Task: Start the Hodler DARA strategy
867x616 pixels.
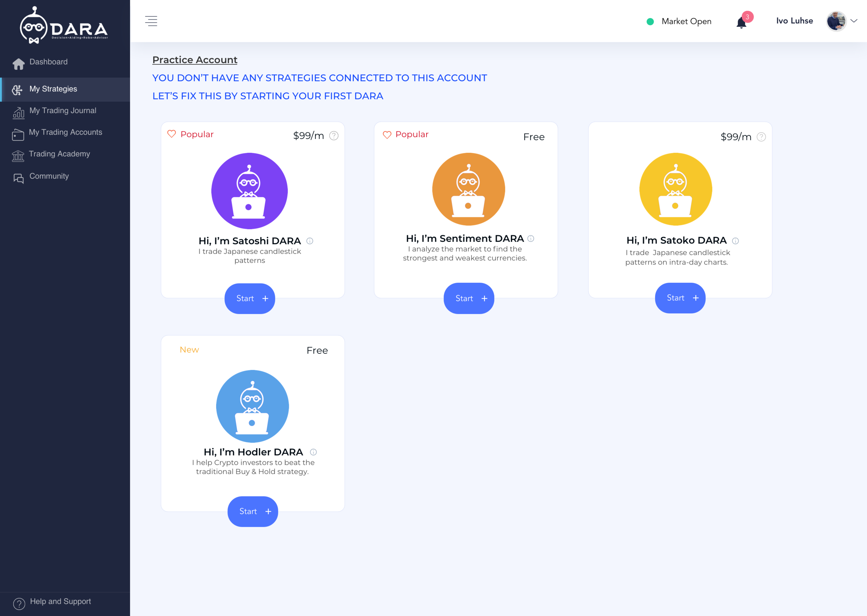Action: tap(252, 511)
